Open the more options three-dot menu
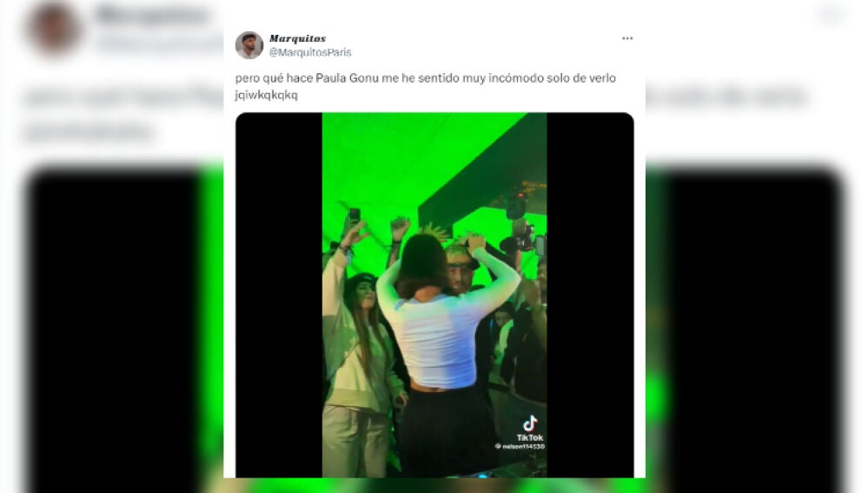868x493 pixels. (x=626, y=38)
